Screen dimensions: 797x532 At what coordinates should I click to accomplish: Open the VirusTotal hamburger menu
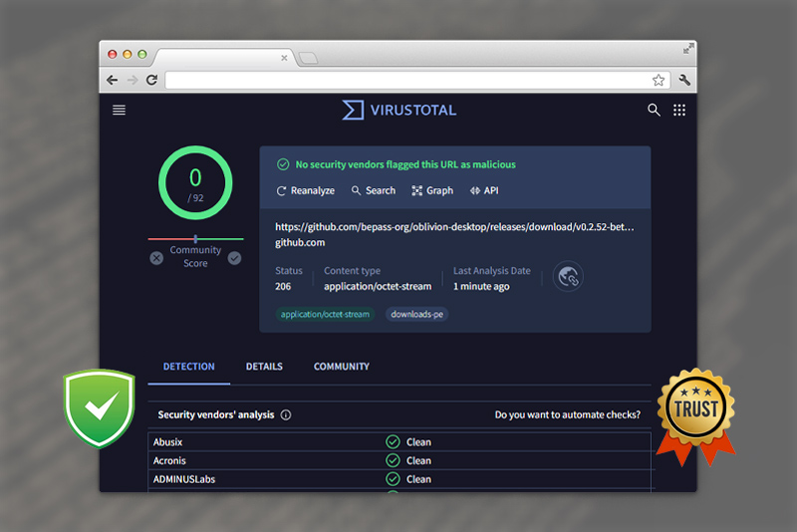coord(119,110)
